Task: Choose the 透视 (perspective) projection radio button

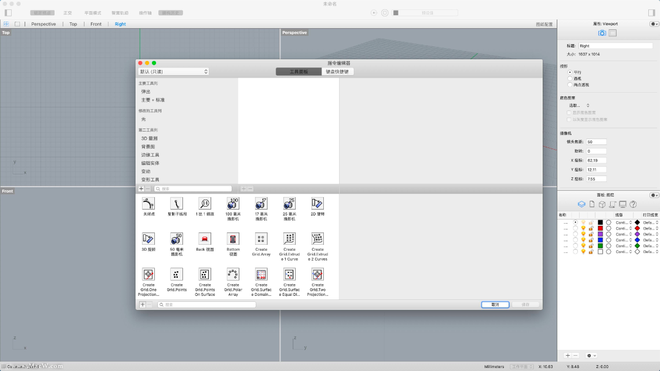Action: pos(570,79)
